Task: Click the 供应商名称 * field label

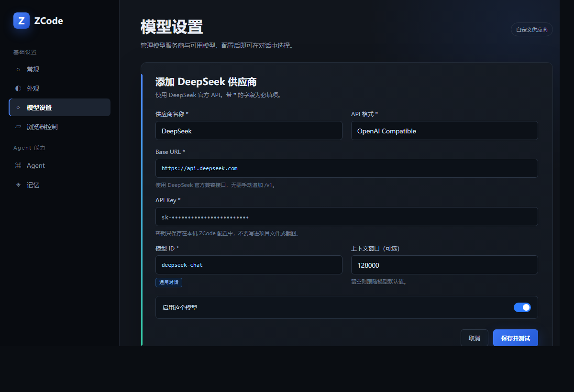Action: 172,114
